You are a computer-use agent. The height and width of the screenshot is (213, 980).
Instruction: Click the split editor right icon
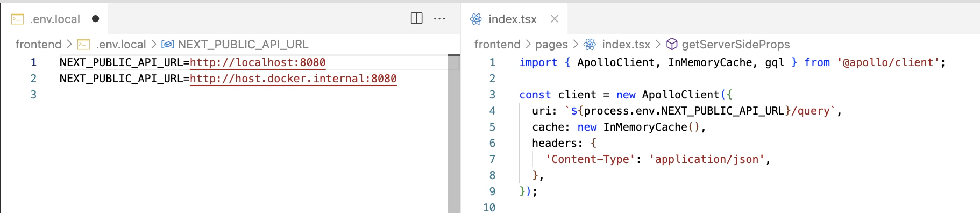(x=416, y=18)
